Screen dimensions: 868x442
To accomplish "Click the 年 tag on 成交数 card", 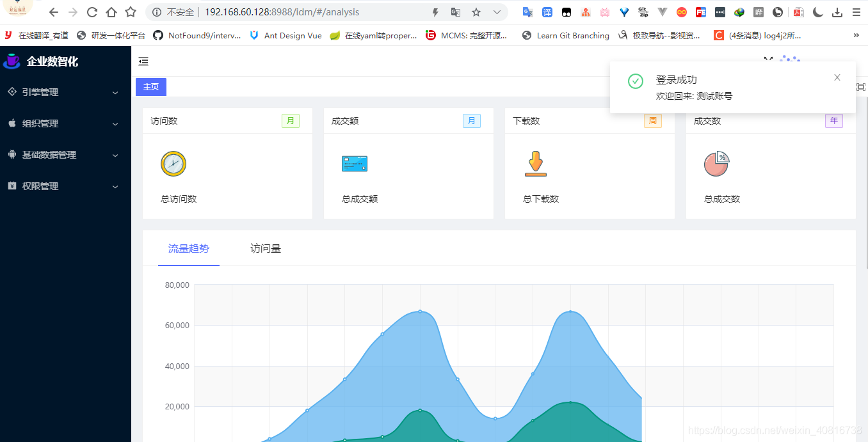I will [x=834, y=121].
